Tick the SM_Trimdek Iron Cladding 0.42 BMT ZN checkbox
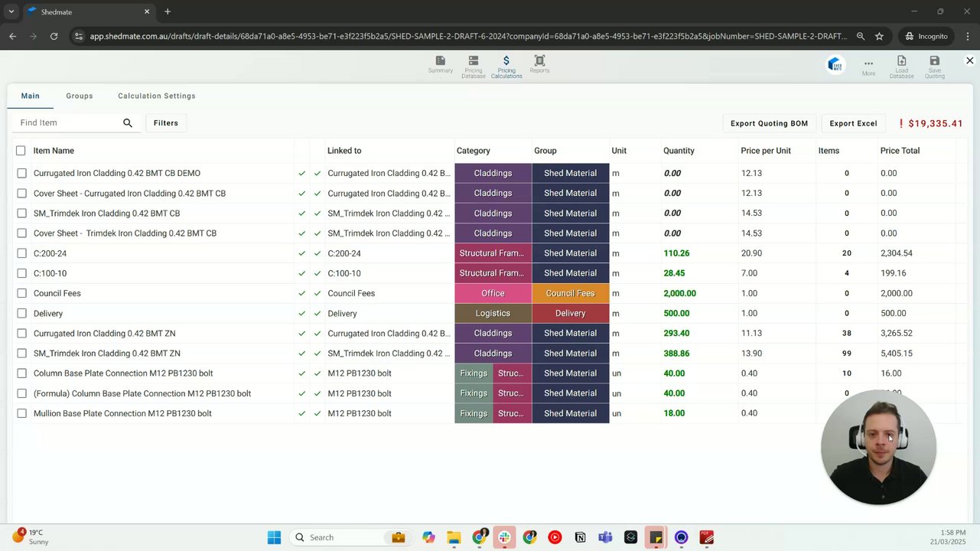This screenshot has height=551, width=980. (x=21, y=354)
